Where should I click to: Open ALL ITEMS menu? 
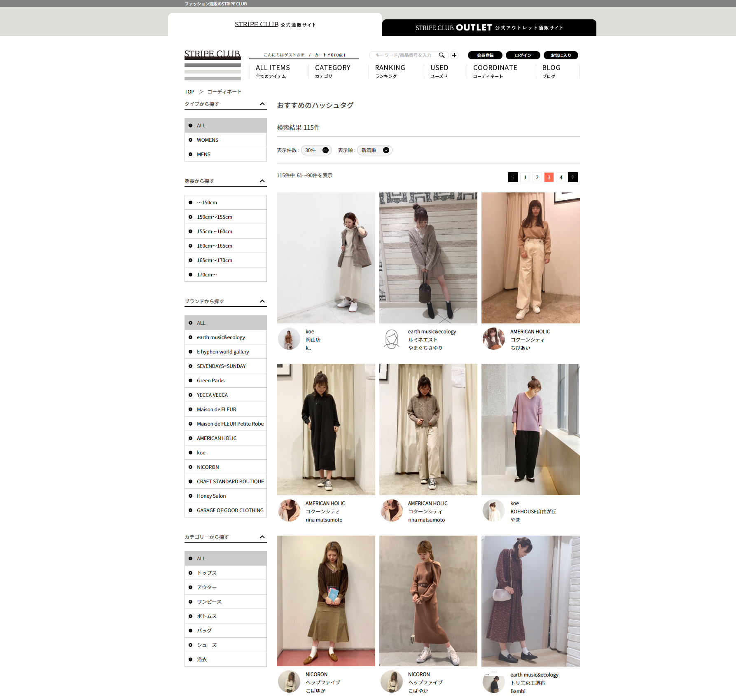pyautogui.click(x=273, y=71)
